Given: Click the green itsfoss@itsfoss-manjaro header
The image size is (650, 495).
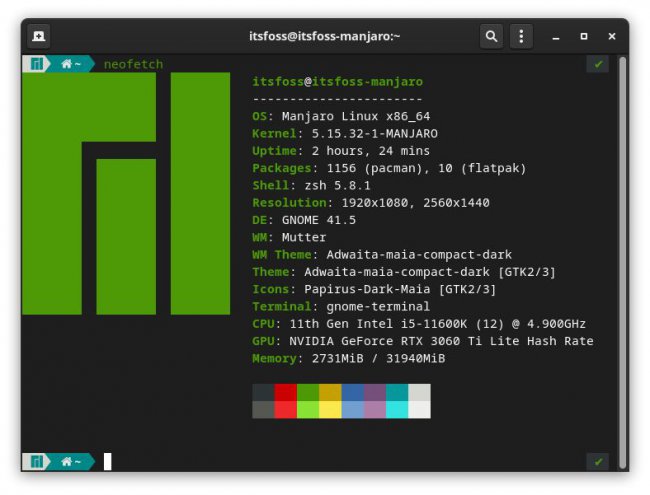Looking at the screenshot, I should (337, 81).
